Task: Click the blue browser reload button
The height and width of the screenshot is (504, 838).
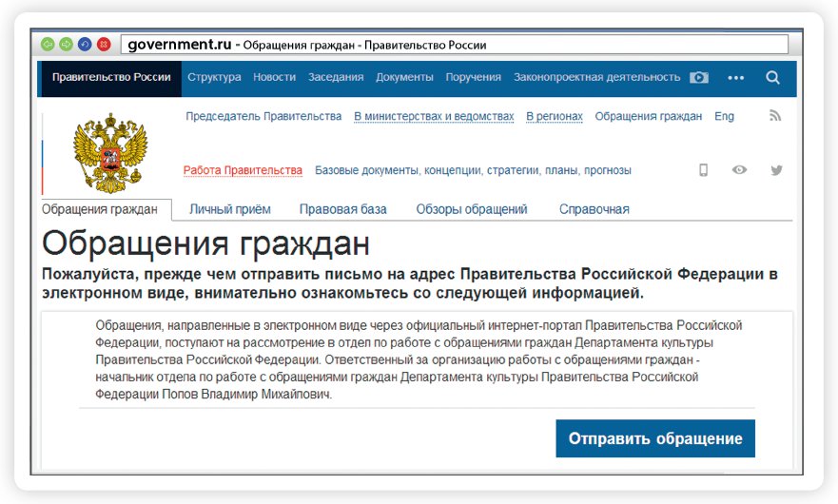Action: tap(85, 45)
